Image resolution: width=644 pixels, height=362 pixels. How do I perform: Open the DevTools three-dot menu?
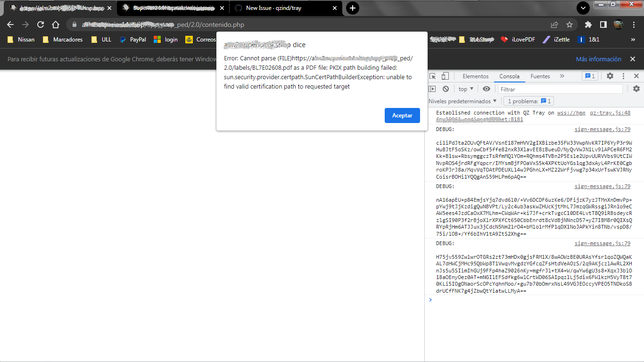tap(623, 76)
